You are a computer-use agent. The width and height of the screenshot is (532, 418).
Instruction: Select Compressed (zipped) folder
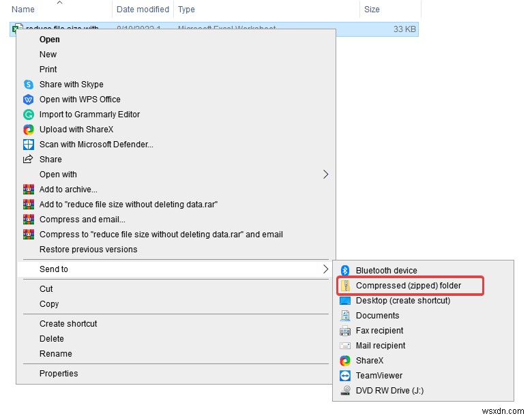click(x=423, y=285)
